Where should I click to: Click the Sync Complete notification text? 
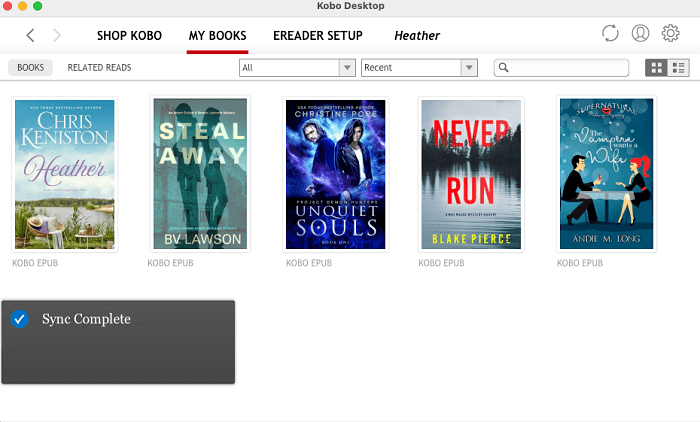coord(86,319)
